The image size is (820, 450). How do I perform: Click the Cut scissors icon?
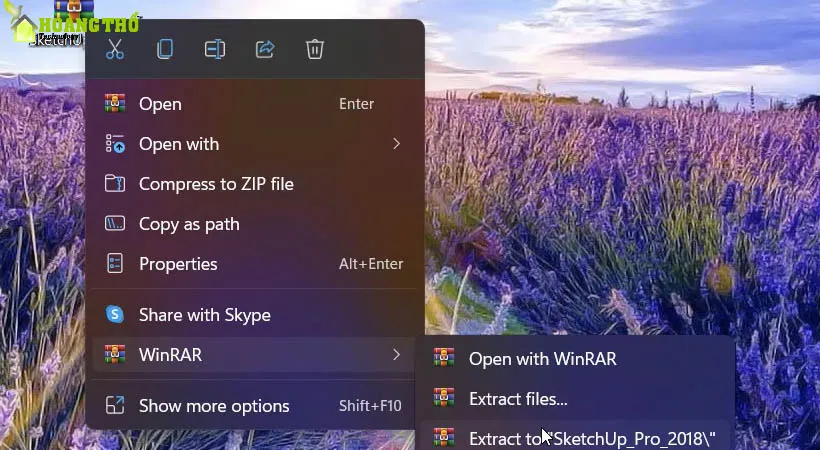click(115, 50)
